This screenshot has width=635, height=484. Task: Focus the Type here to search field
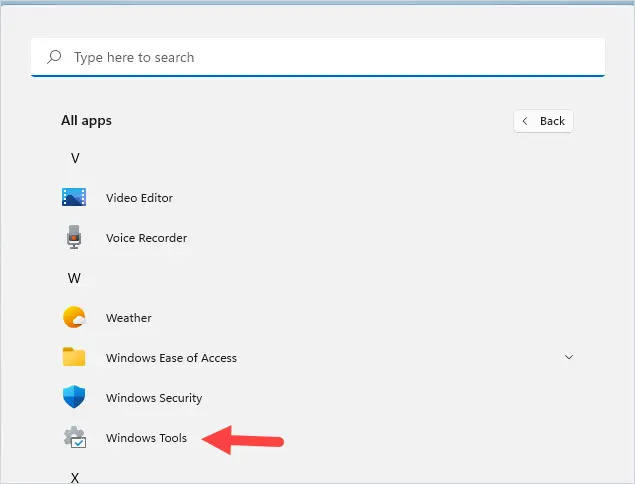318,57
